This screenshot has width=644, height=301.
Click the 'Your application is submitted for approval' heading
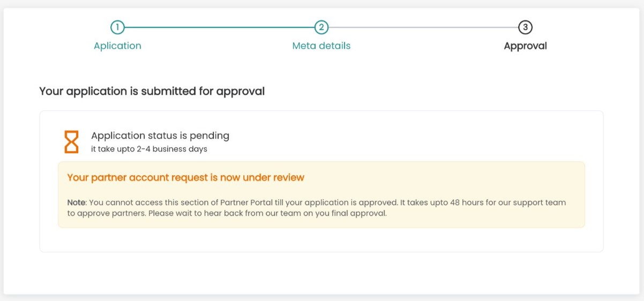pos(152,91)
